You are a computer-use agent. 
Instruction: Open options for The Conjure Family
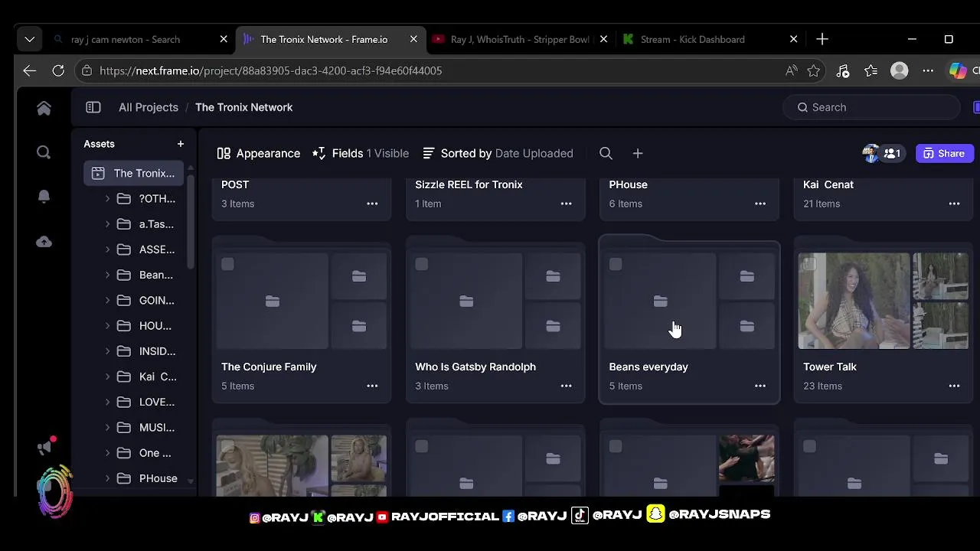click(x=372, y=386)
